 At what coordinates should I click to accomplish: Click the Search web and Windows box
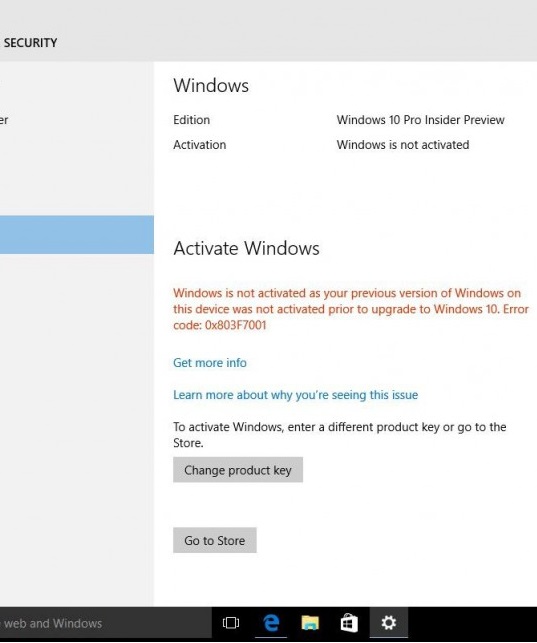(x=105, y=623)
